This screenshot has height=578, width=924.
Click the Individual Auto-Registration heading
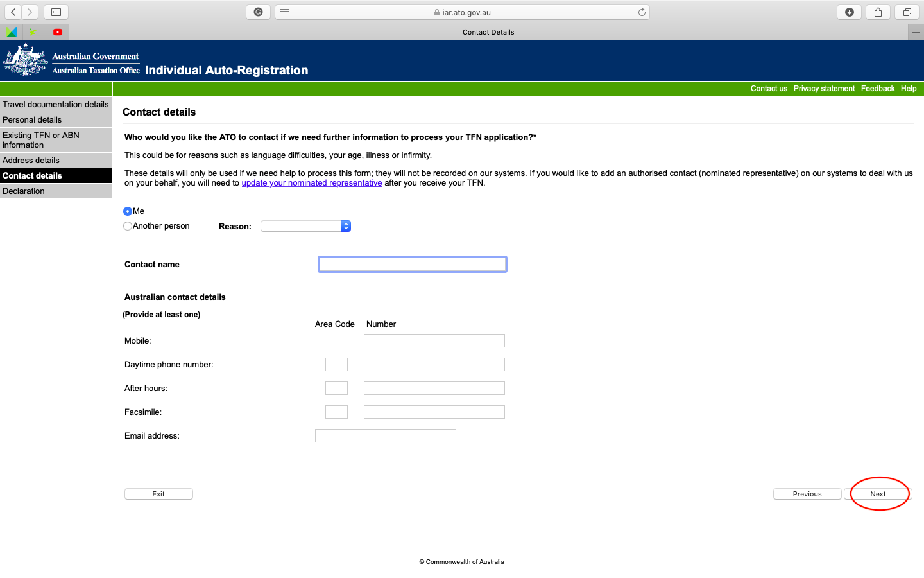(x=227, y=70)
